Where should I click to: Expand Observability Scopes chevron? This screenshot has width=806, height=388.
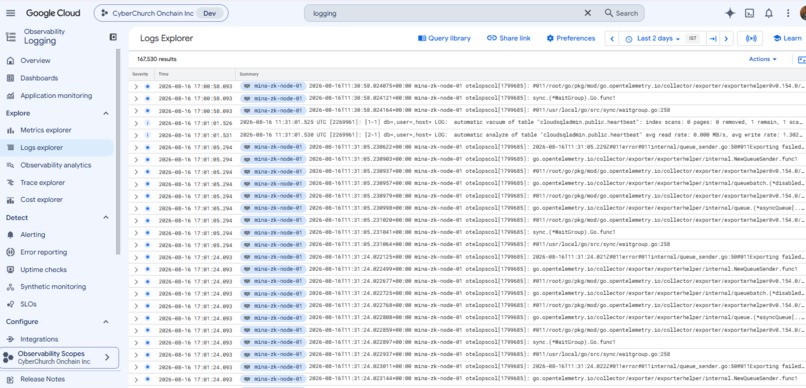(x=107, y=357)
